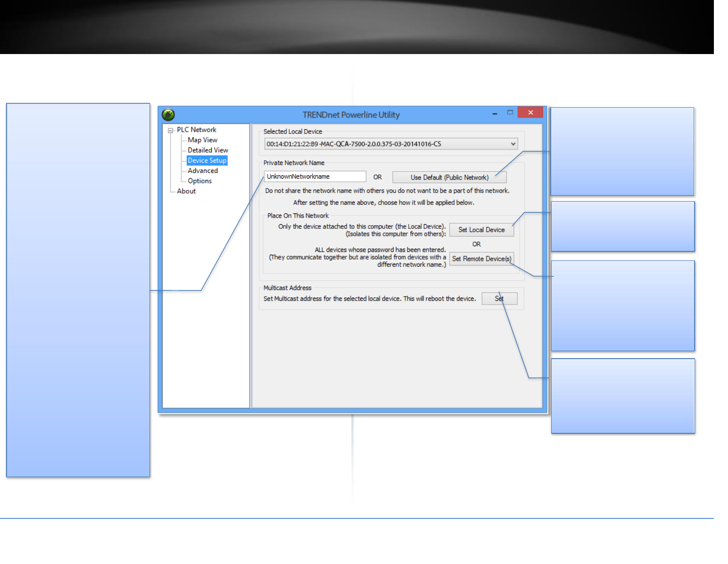The image size is (728, 564).
Task: Minimize the TRENDnet Powerline Utility window
Action: pos(495,113)
